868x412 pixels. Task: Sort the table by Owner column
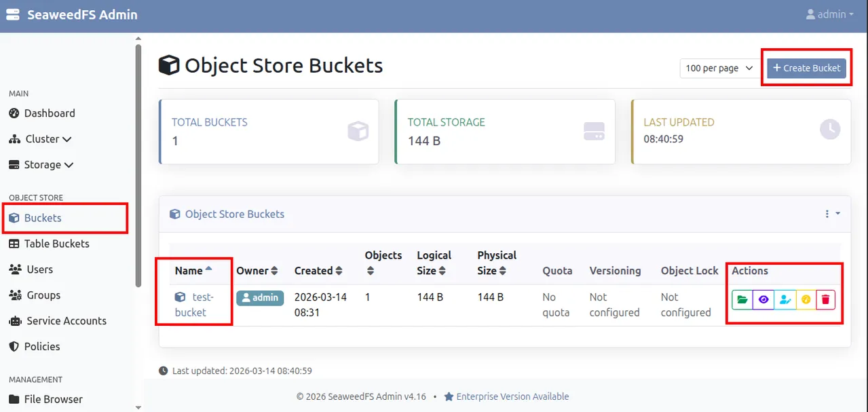(x=257, y=271)
